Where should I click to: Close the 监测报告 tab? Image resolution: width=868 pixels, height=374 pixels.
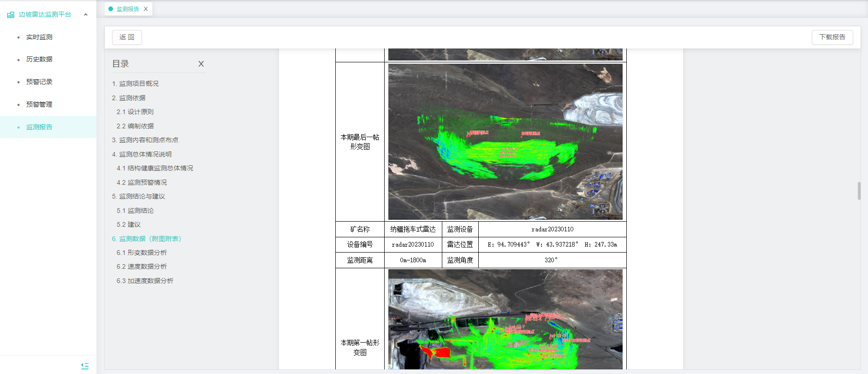click(146, 9)
